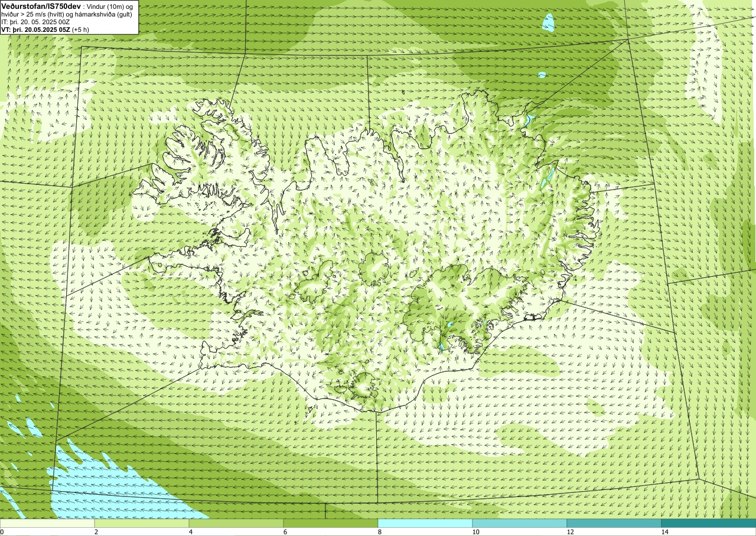Click the light cyan 8–10 legend swatch

tap(425, 523)
